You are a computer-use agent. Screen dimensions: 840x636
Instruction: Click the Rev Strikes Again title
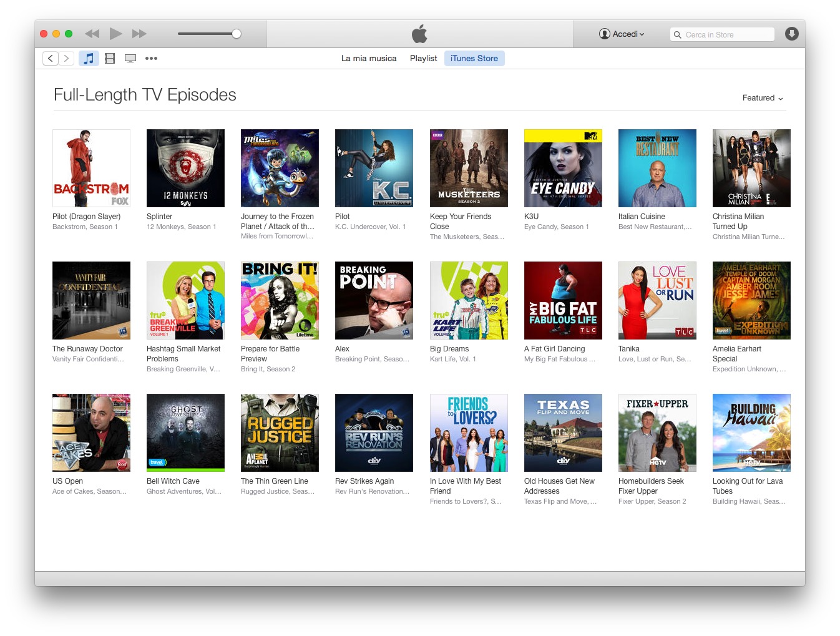pos(364,481)
